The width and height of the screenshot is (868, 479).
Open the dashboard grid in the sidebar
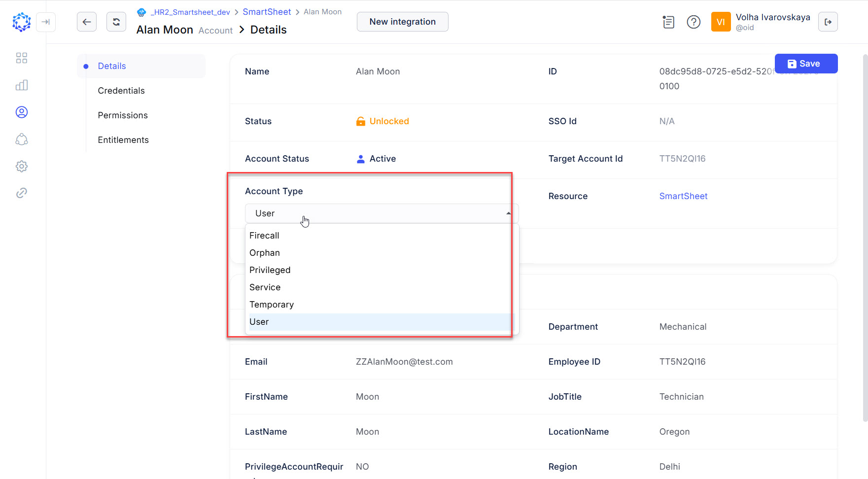pos(22,58)
